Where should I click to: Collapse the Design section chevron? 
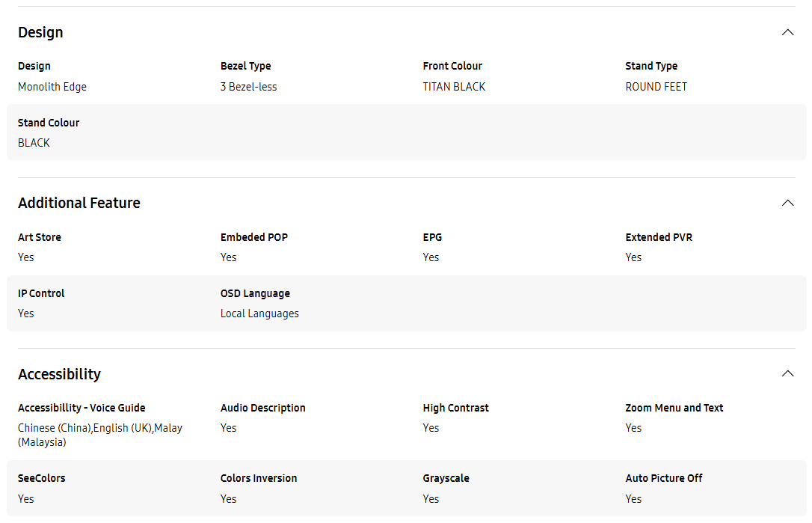point(787,33)
